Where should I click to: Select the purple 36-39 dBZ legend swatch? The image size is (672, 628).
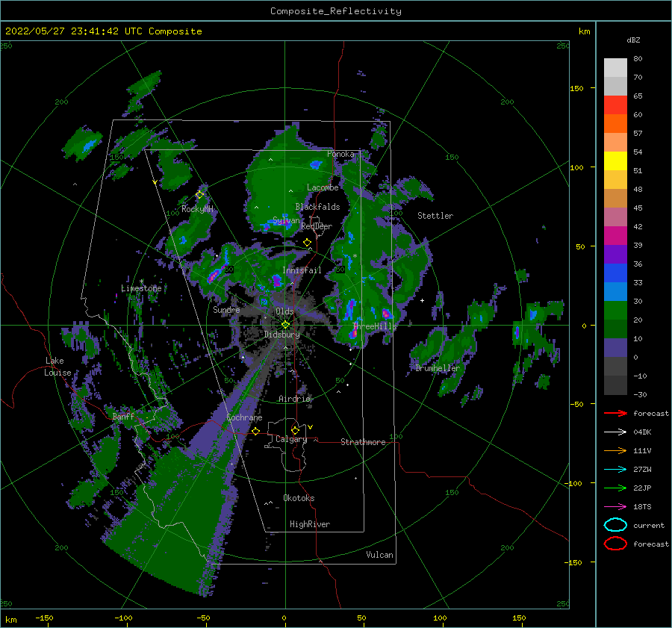[615, 255]
